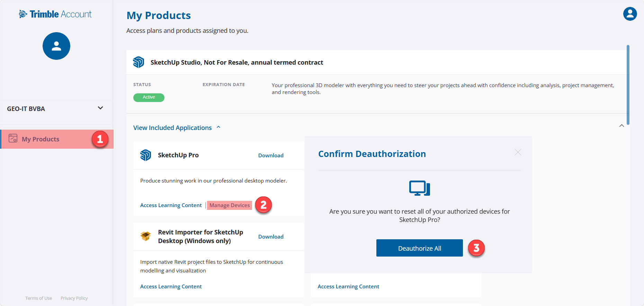
Task: Open Access Learning Content for SketchUp Pro
Action: (171, 205)
